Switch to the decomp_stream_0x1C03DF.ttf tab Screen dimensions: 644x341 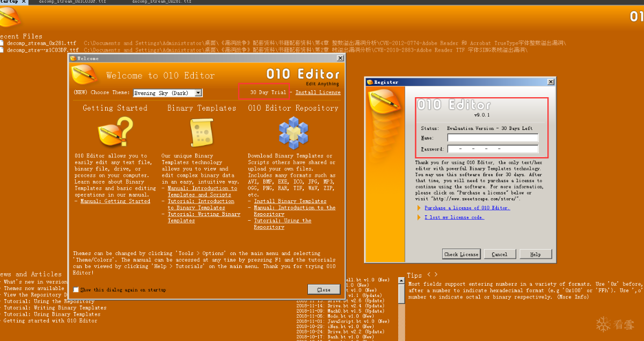[72, 2]
